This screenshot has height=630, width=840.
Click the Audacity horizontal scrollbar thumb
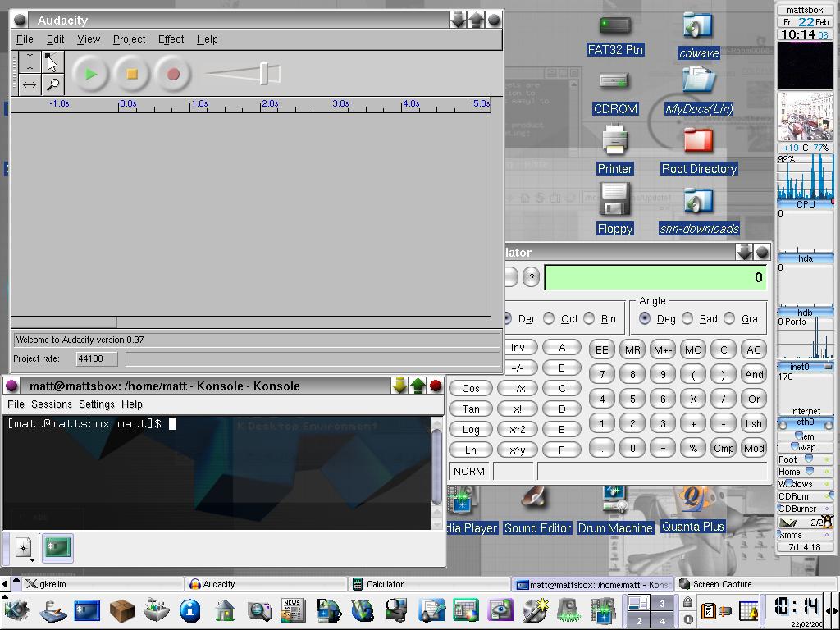click(x=64, y=322)
